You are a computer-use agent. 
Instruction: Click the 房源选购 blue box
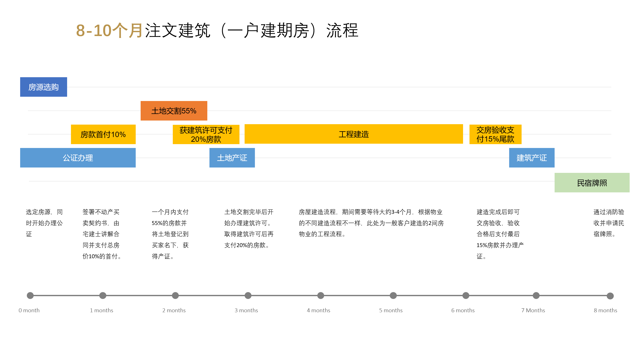[44, 87]
